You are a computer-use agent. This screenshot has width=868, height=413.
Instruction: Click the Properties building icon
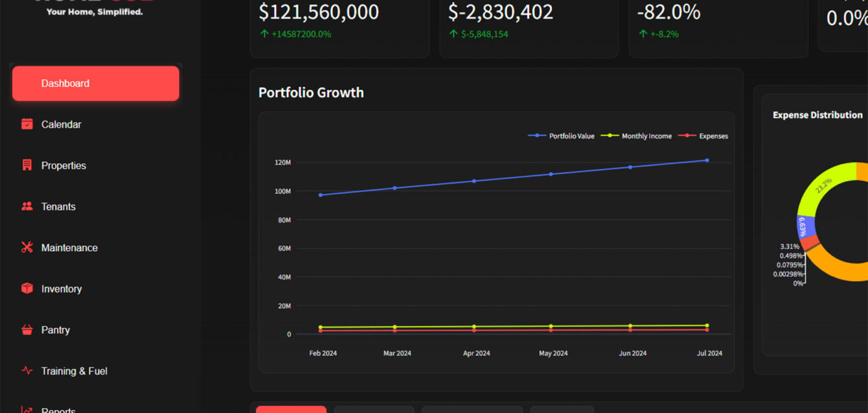point(27,165)
